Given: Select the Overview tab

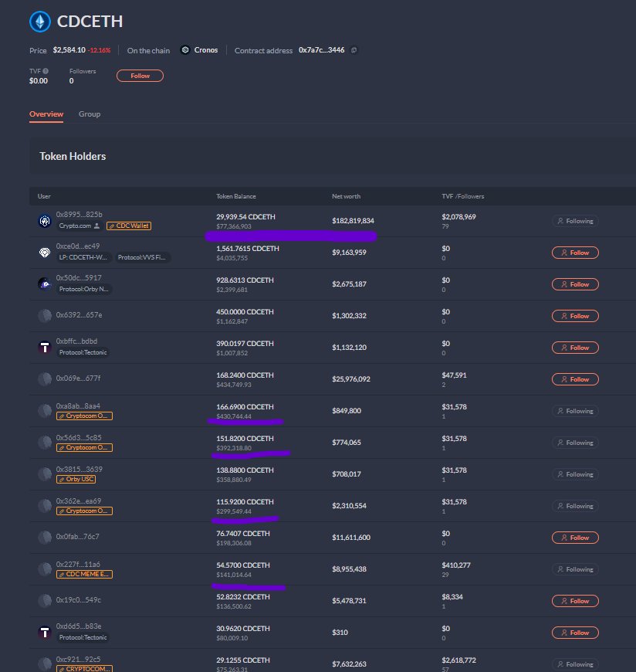Looking at the screenshot, I should 46,114.
